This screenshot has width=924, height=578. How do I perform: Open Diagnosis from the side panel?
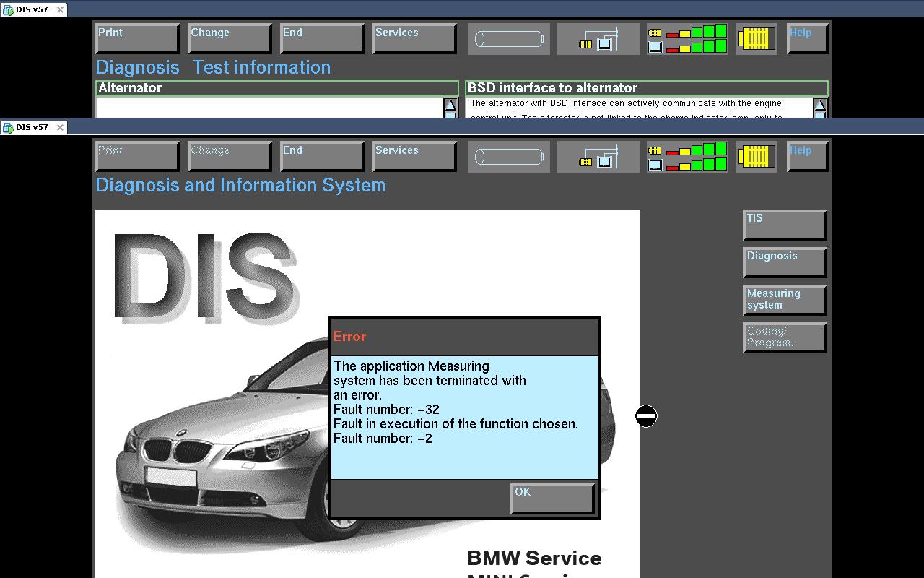[785, 262]
